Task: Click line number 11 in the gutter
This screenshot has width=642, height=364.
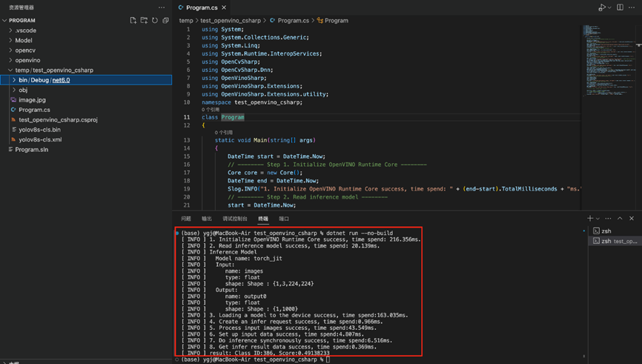Action: (187, 117)
